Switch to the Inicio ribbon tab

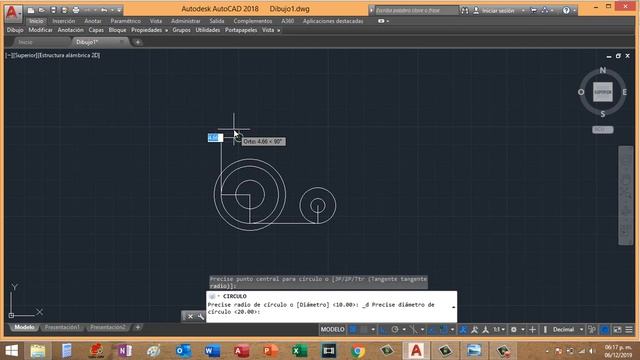[36, 21]
